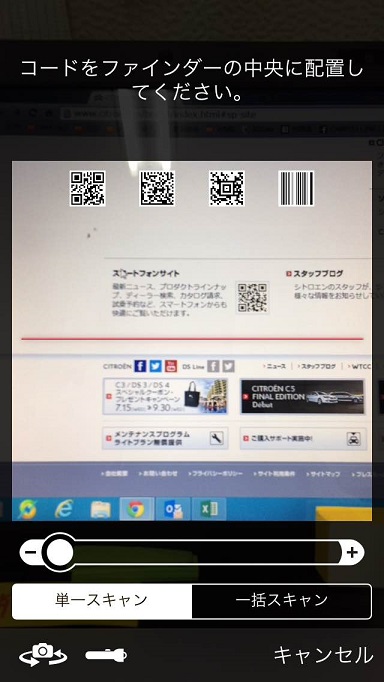Click the メンテナンスプログラム banner button
This screenshot has width=384, height=682.
(x=165, y=438)
